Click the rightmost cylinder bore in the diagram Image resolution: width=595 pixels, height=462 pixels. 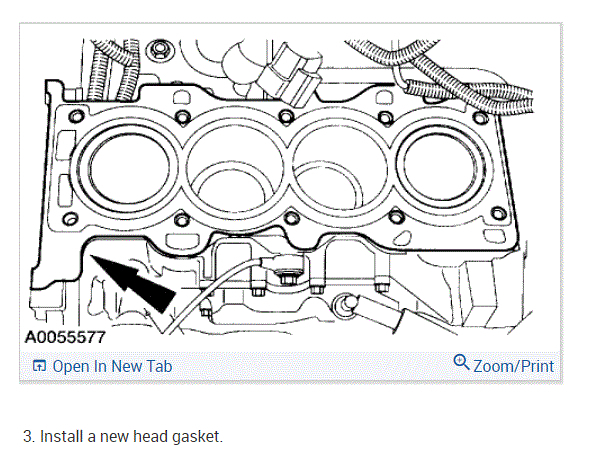[440, 167]
